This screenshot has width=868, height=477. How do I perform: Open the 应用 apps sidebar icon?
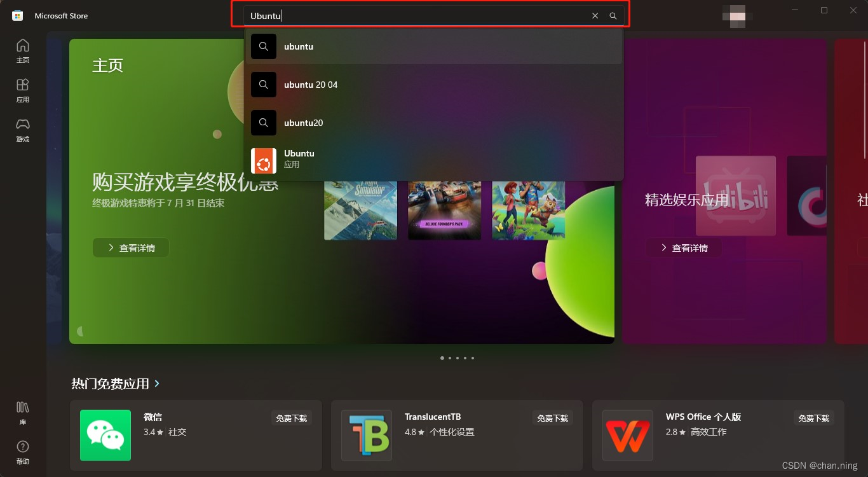coord(23,90)
